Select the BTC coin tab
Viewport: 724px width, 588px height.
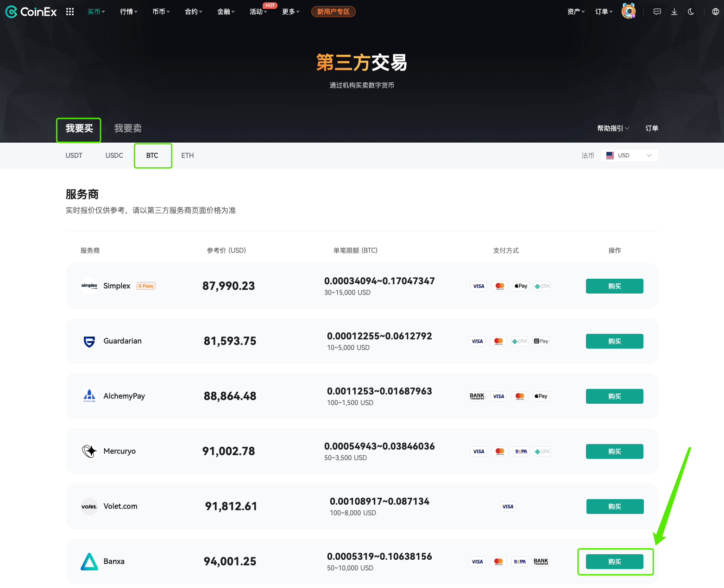152,156
